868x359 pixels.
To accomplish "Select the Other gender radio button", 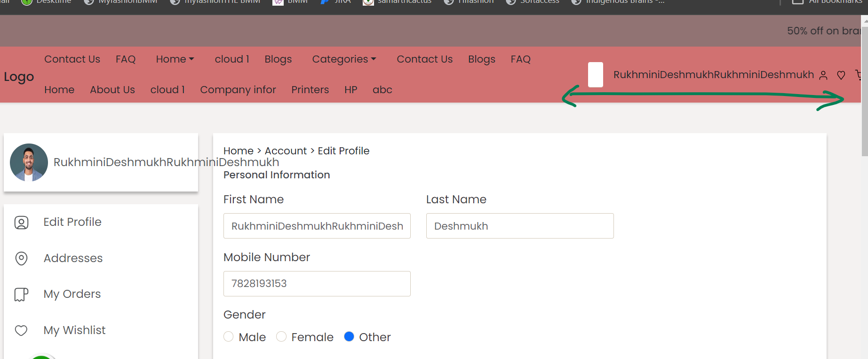I will [x=349, y=336].
